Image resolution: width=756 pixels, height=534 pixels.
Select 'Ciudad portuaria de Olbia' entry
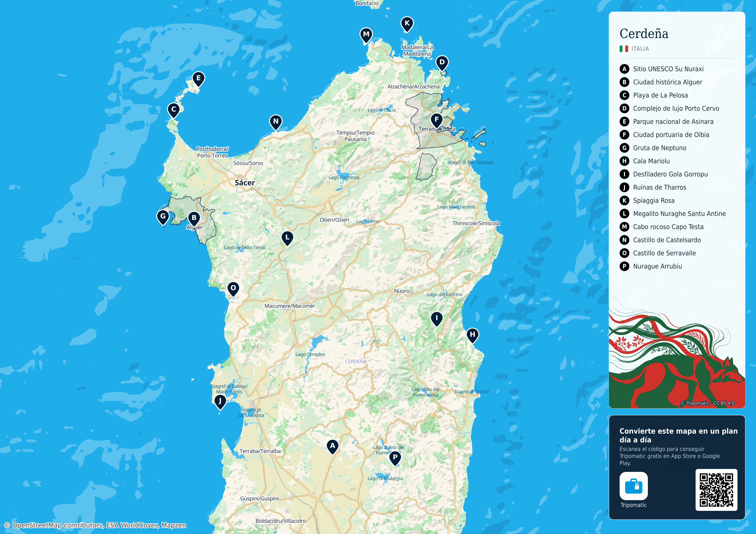(x=671, y=135)
